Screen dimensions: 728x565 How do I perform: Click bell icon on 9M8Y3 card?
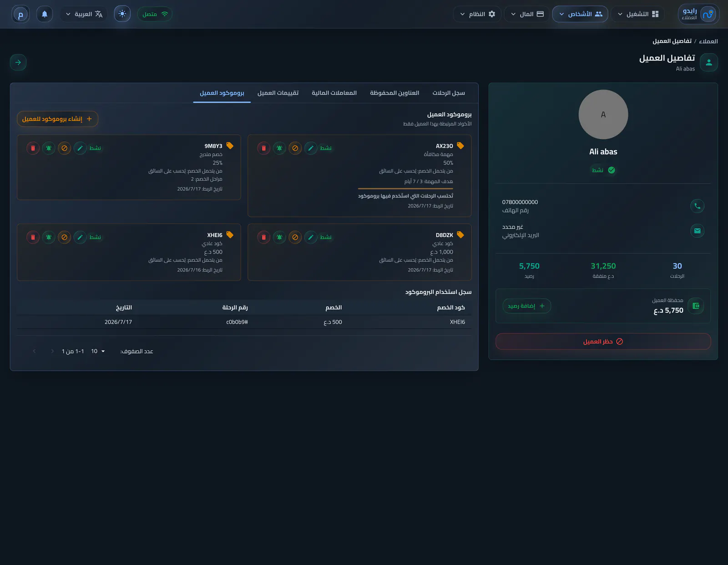pyautogui.click(x=49, y=148)
